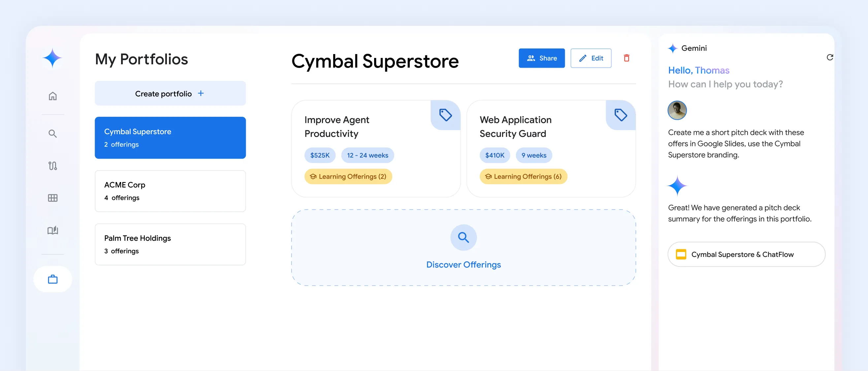
Task: Click Thomas's user avatar in chat
Action: (677, 110)
